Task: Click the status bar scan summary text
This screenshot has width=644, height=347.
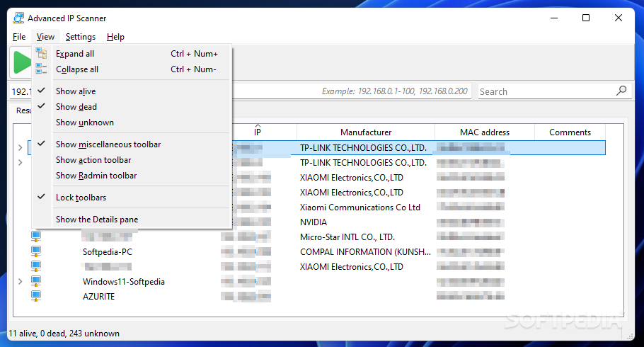Action: coord(64,334)
